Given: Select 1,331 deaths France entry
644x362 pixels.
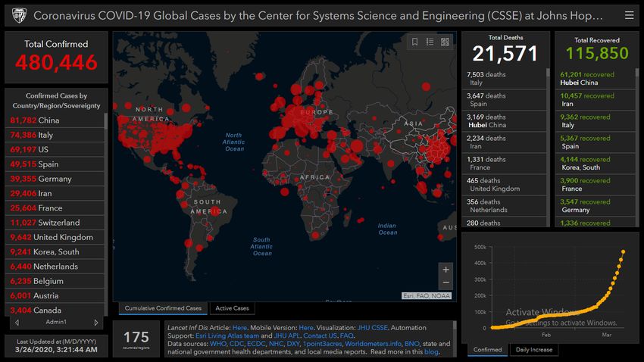Looking at the screenshot, I should pos(505,164).
